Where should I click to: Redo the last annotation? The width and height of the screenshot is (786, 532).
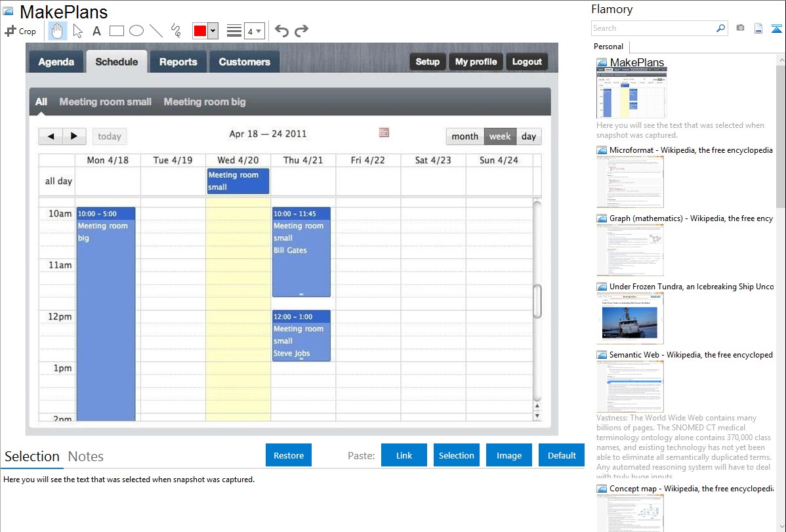pyautogui.click(x=301, y=31)
